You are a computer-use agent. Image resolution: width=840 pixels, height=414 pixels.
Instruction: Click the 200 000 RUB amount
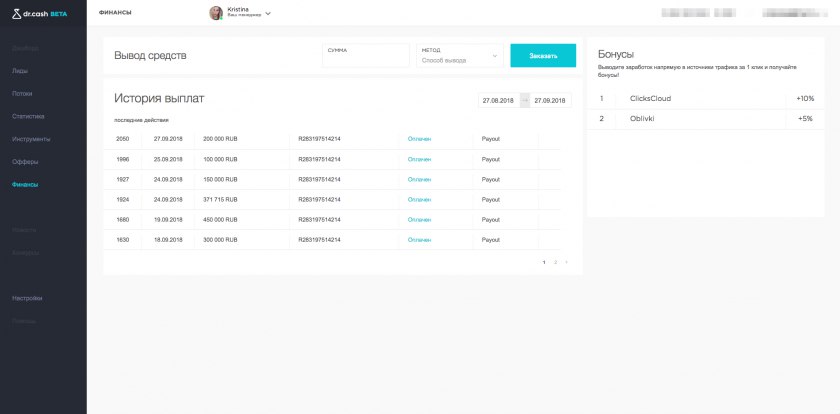[x=220, y=139]
